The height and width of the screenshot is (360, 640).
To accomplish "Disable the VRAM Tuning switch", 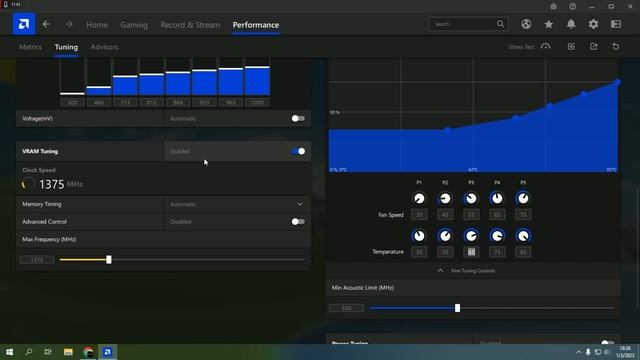I will 298,151.
